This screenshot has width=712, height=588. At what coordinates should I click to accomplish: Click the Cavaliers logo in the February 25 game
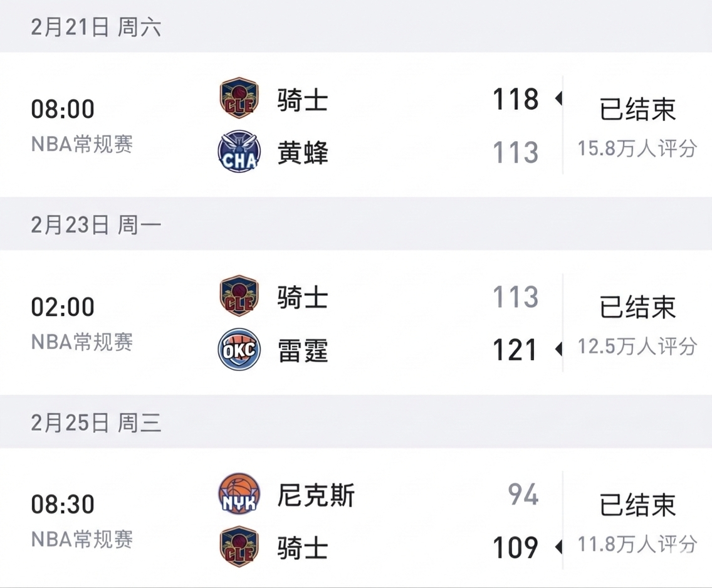point(238,547)
